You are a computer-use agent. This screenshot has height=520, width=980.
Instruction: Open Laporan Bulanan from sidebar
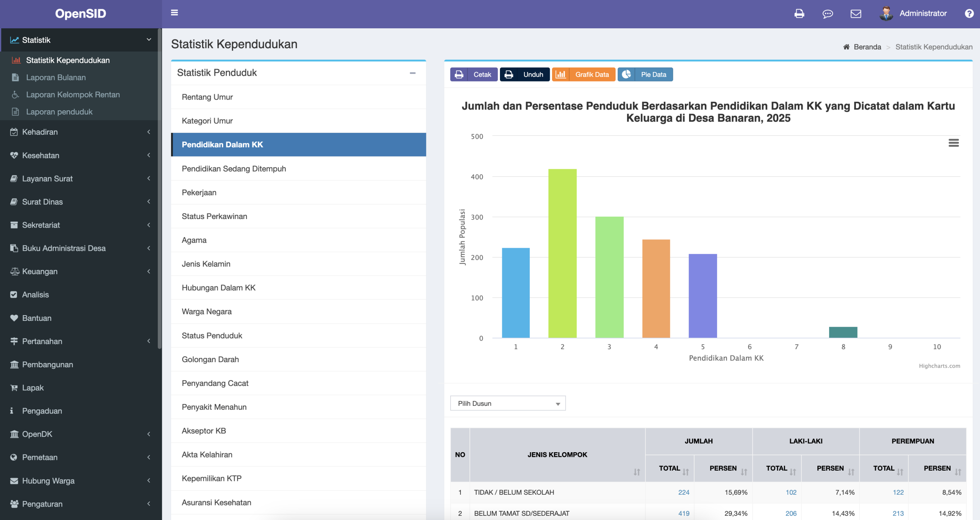56,77
